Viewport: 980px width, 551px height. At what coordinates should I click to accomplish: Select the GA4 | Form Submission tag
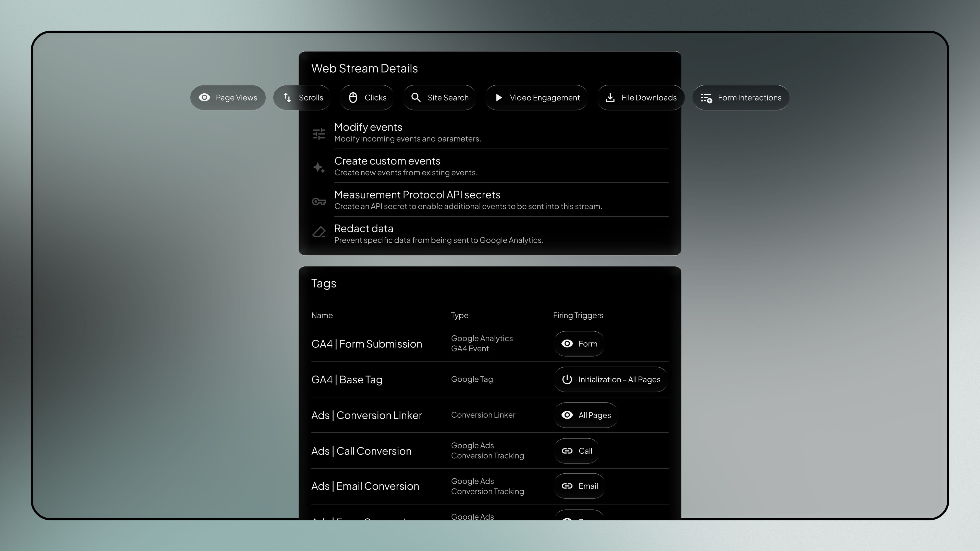tap(367, 344)
